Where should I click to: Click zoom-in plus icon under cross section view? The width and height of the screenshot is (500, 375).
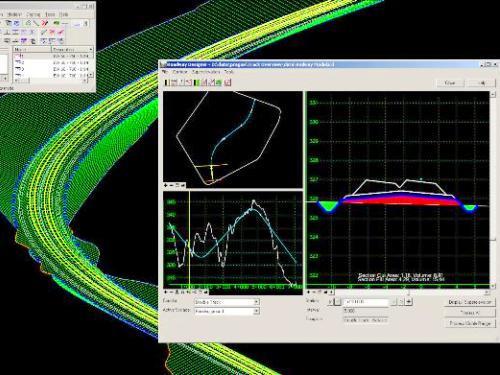pyautogui.click(x=309, y=292)
